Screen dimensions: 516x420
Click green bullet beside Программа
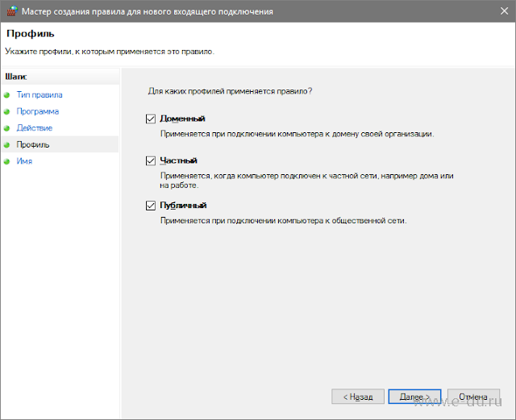pyautogui.click(x=8, y=111)
